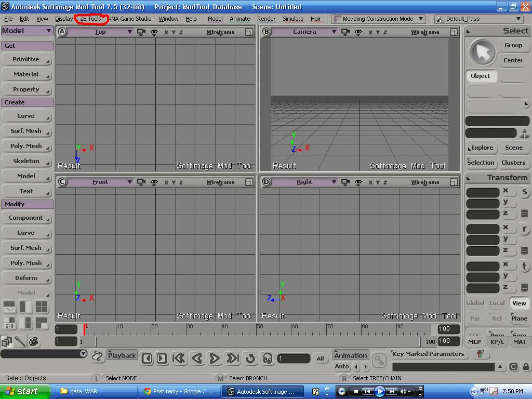The height and width of the screenshot is (399, 532).
Task: Toggle audio headphones playback button
Action: 268,358
